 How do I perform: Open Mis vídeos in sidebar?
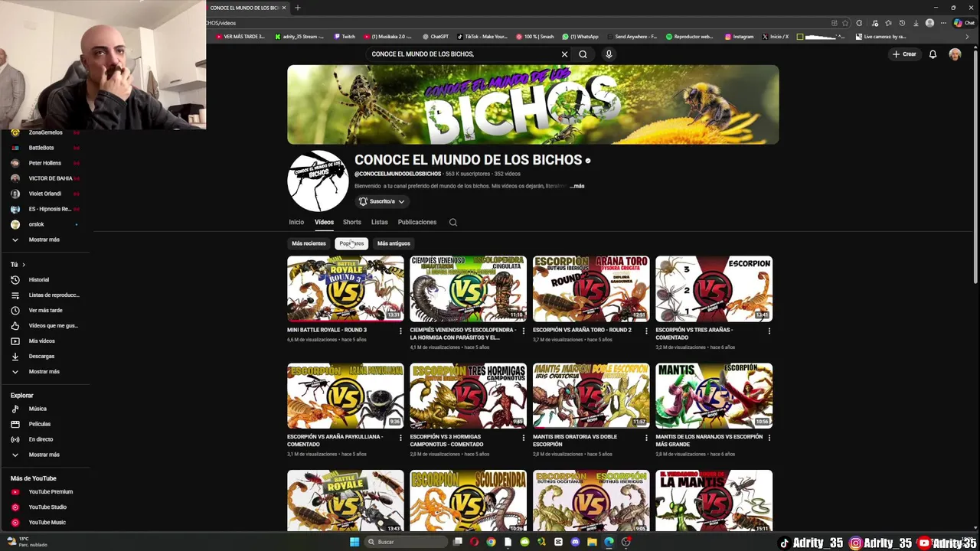[x=41, y=341]
